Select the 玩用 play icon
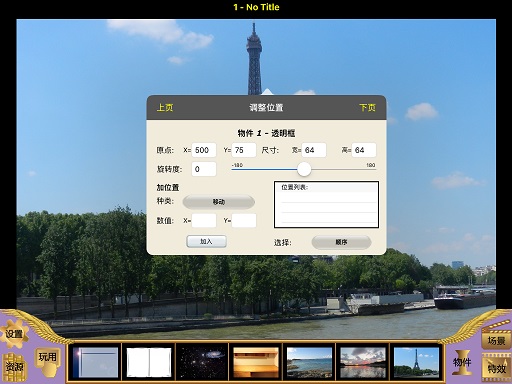The width and height of the screenshot is (512, 384). click(x=48, y=358)
